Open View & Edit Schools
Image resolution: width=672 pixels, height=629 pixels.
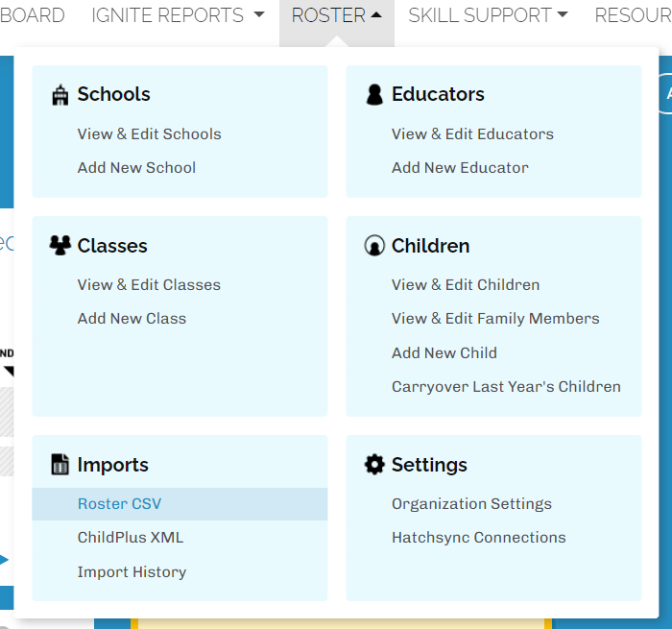coord(149,134)
